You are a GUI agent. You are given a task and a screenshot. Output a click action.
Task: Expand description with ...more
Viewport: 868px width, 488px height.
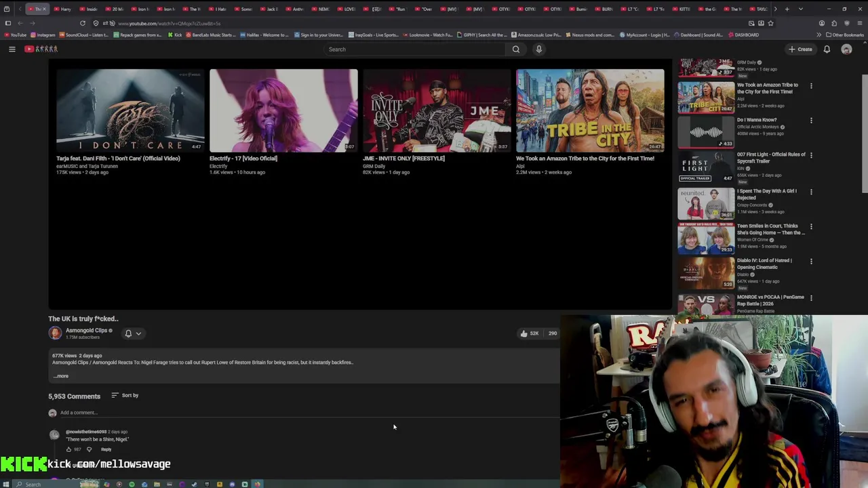(x=61, y=376)
